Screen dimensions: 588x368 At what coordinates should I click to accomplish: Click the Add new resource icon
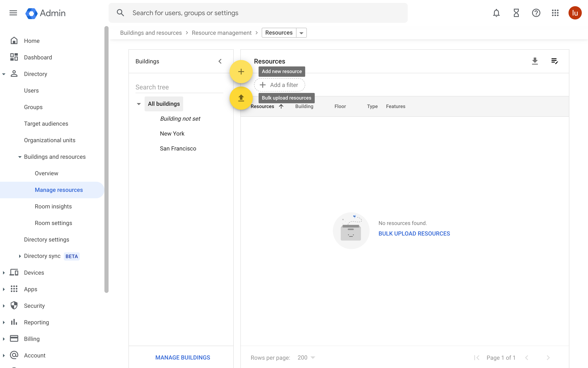[241, 71]
